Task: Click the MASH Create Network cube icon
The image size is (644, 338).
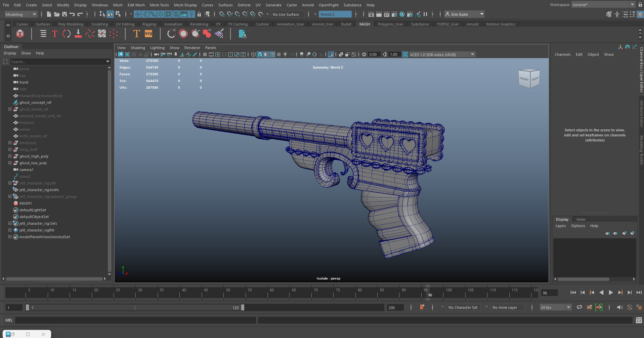Action: click(x=20, y=34)
